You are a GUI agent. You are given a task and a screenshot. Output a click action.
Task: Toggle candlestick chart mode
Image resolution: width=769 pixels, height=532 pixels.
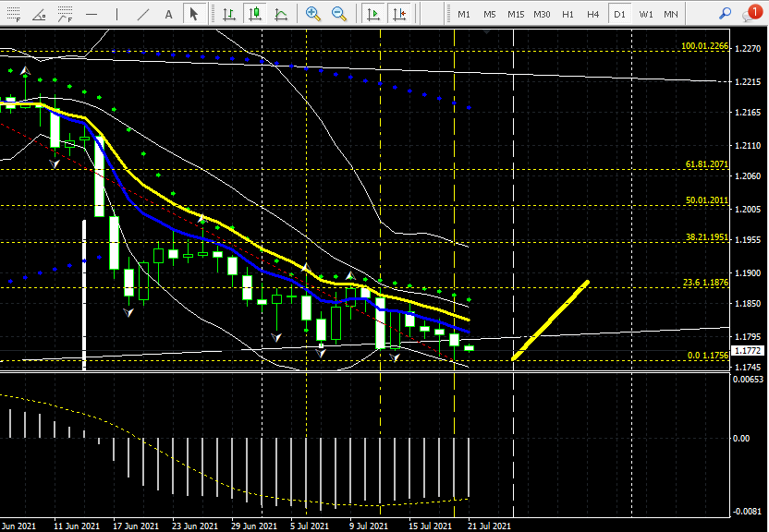click(x=254, y=14)
